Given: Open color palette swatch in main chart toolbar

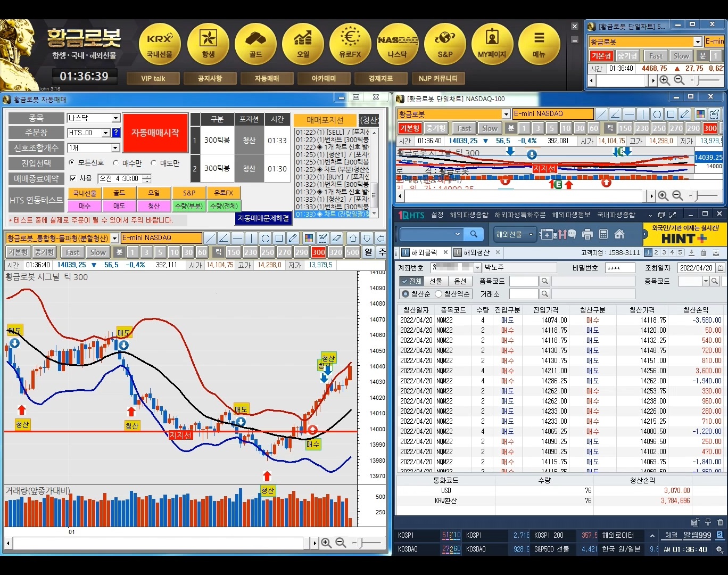Looking at the screenshot, I should point(309,238).
